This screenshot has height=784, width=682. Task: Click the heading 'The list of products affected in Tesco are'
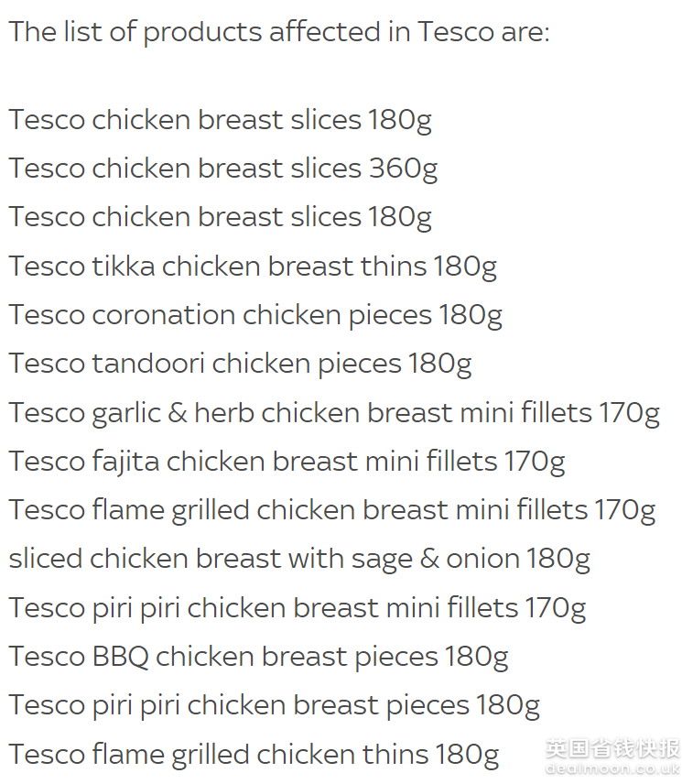[279, 32]
